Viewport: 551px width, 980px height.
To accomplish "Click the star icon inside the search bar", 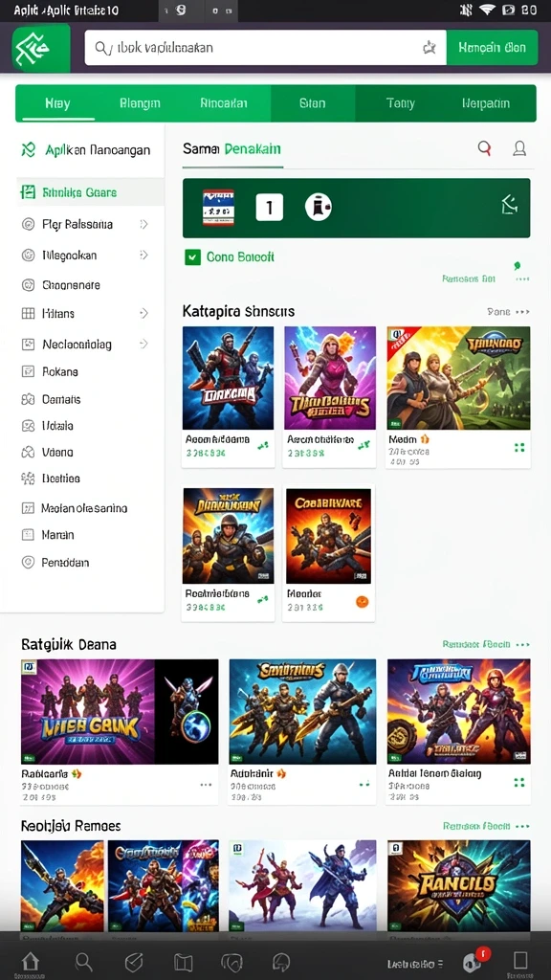I will (x=430, y=48).
